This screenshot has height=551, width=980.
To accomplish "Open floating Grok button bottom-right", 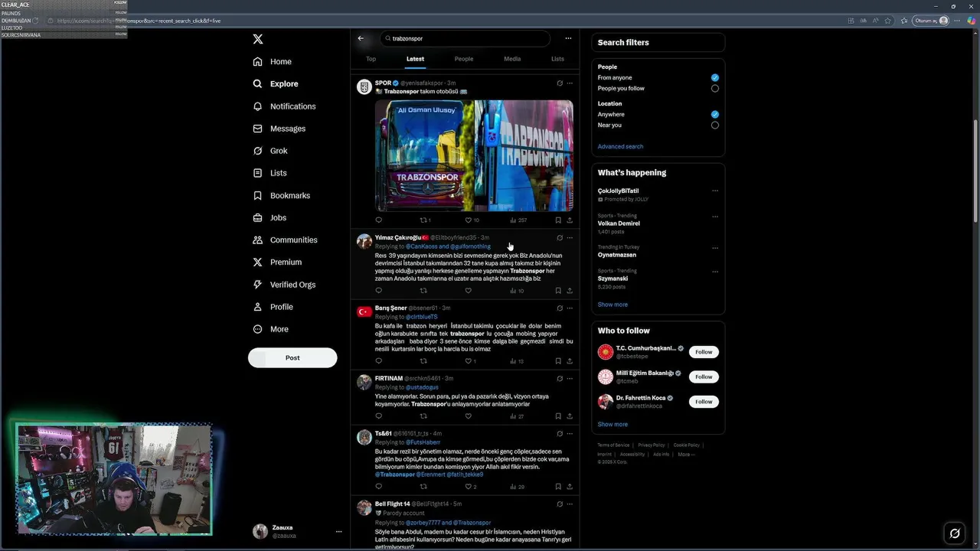I will click(955, 533).
